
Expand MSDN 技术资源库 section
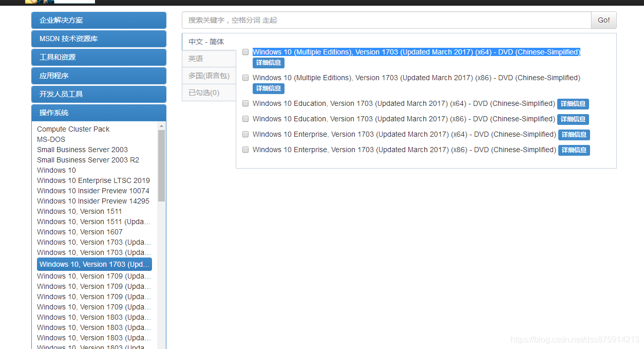(99, 39)
